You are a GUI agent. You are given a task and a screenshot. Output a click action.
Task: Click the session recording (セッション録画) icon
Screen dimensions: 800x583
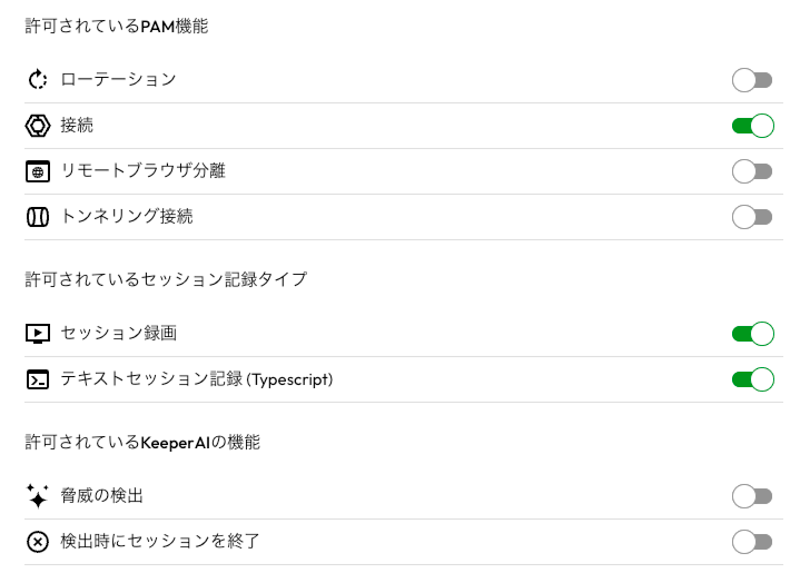37,333
